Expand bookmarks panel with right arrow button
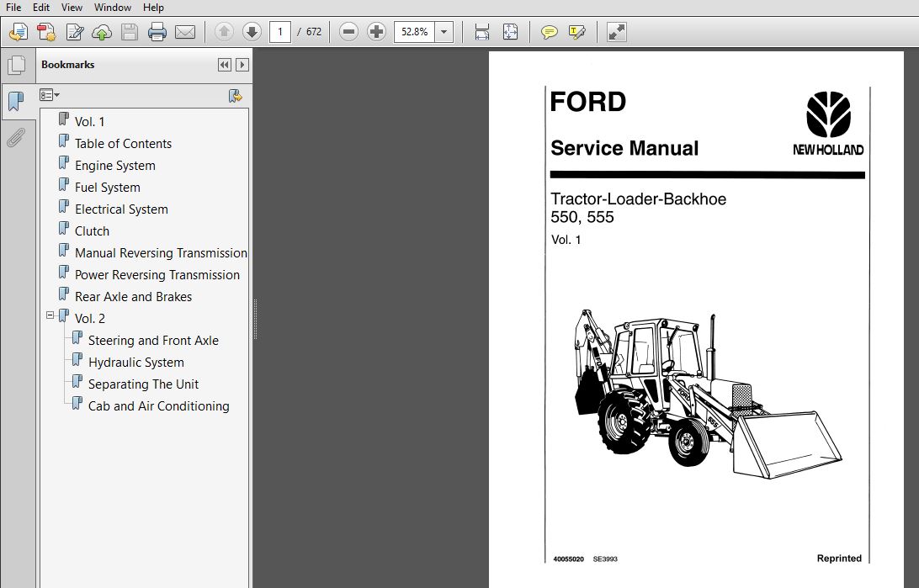Viewport: 919px width, 588px height. (242, 65)
